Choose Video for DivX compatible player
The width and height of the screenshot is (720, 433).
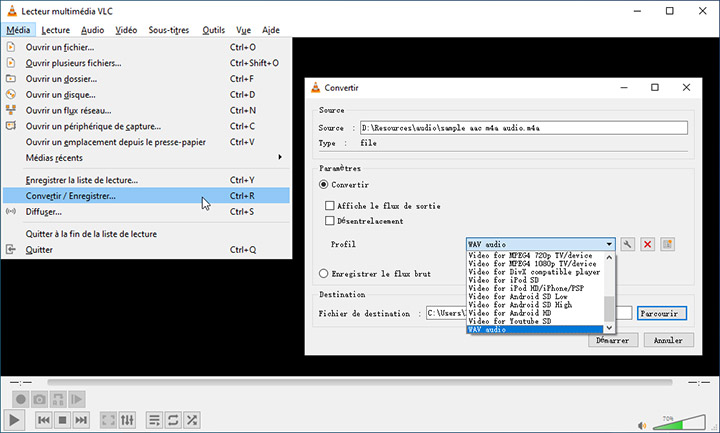(534, 272)
